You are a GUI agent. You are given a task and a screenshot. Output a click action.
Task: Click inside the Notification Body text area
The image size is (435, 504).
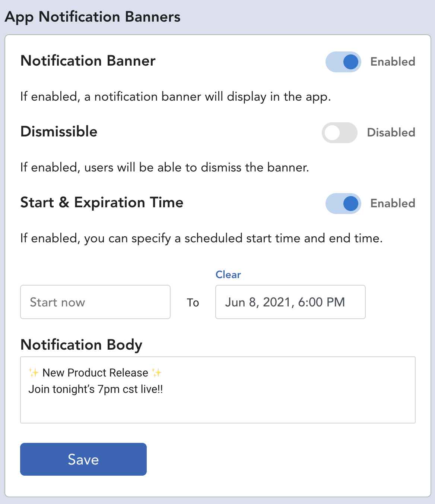pos(218,390)
